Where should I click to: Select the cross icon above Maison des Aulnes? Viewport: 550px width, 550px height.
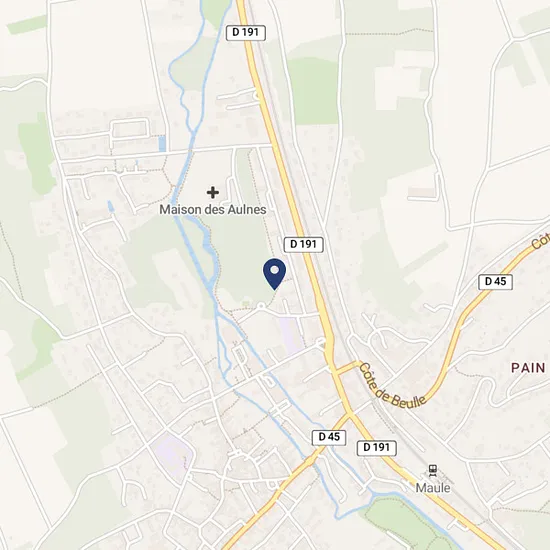click(213, 192)
